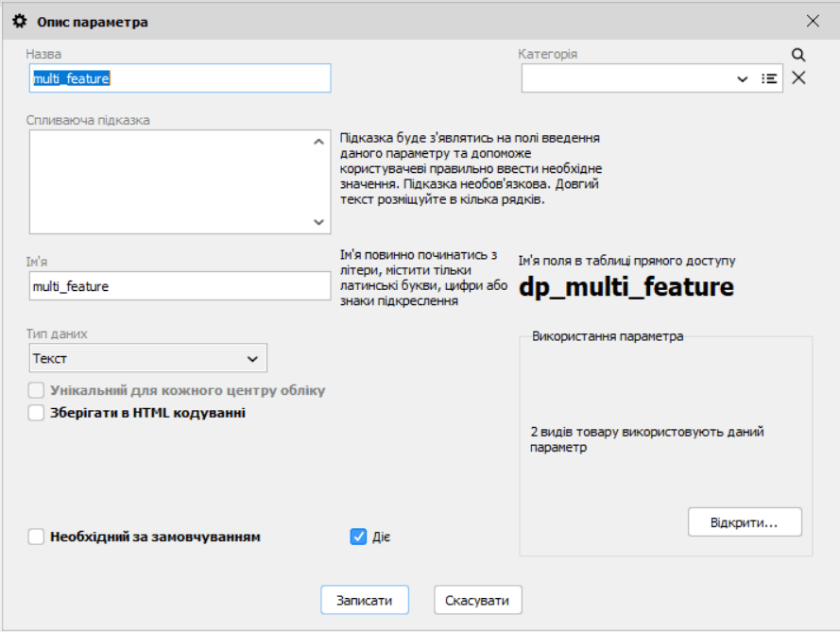Click the Відкрити... button

click(745, 522)
